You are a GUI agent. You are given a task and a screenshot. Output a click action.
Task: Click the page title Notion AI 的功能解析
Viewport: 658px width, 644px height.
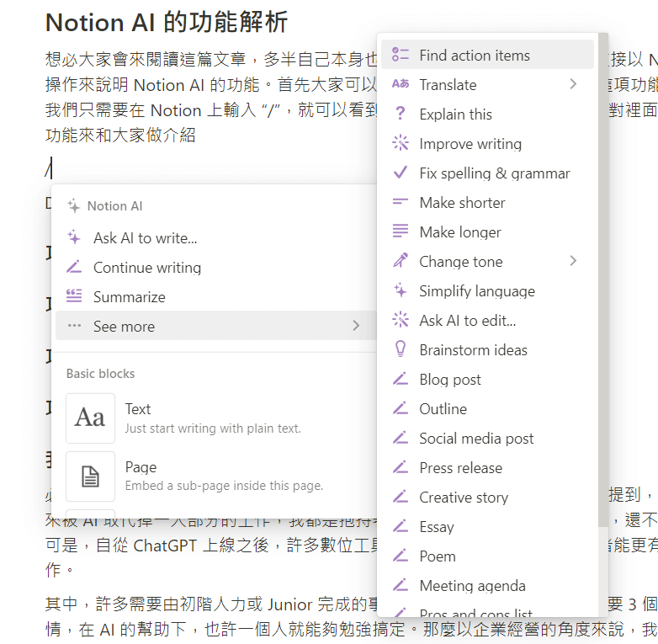click(166, 22)
